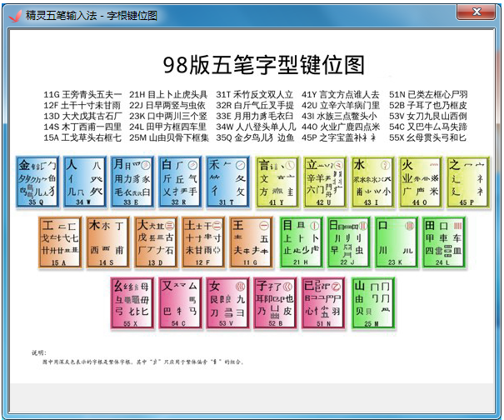This screenshot has height=420, width=504.
Task: Click the line 32R 白斤气丘叉手提
Action: 255,106
